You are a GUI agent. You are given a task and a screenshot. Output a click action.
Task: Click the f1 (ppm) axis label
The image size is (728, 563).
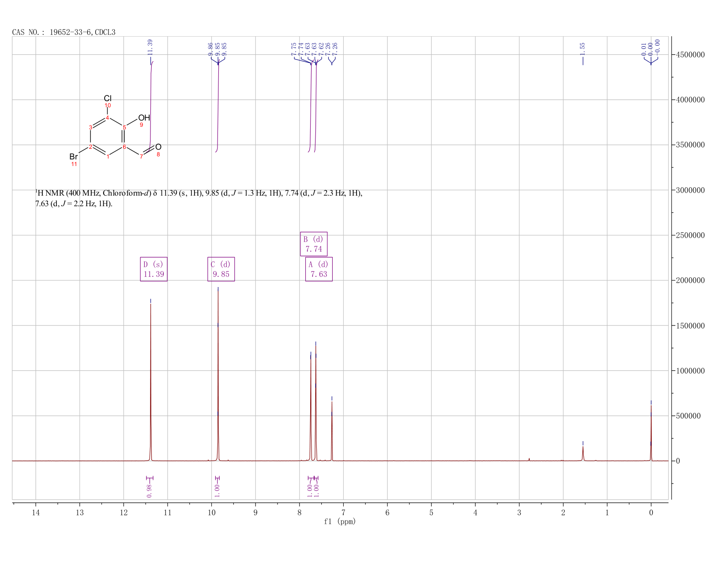pos(340,521)
